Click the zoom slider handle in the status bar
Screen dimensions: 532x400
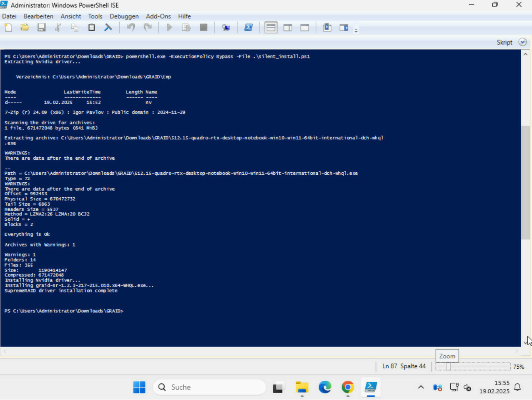(448, 367)
